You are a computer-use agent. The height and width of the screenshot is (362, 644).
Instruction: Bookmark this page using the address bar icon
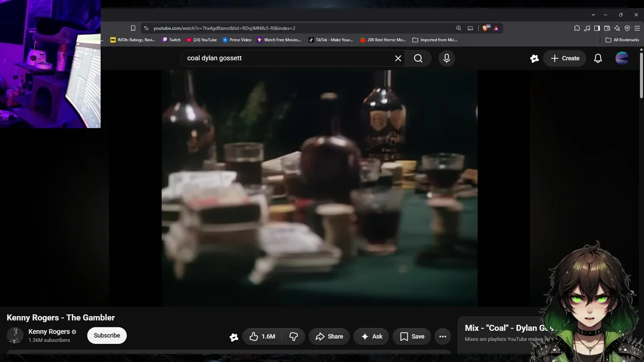(133, 28)
